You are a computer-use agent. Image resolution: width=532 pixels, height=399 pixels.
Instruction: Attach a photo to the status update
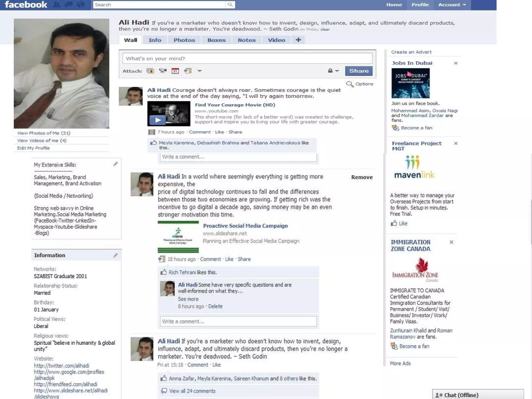point(150,71)
